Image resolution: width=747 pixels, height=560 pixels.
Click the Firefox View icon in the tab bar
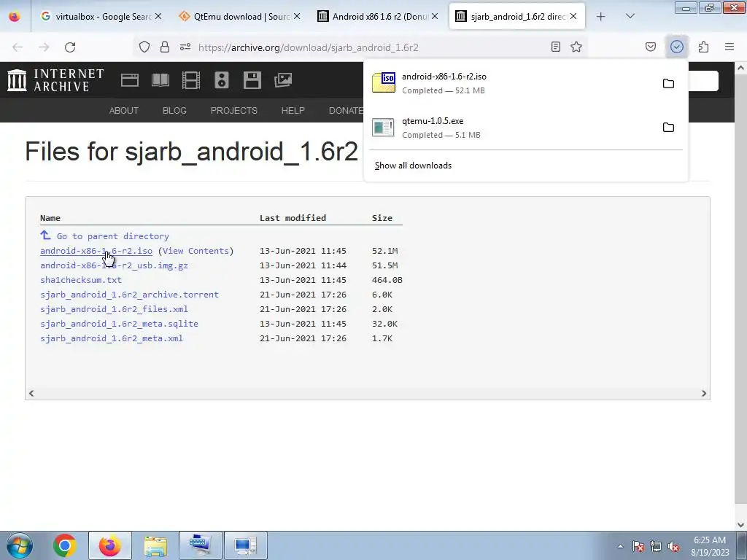[x=15, y=16]
